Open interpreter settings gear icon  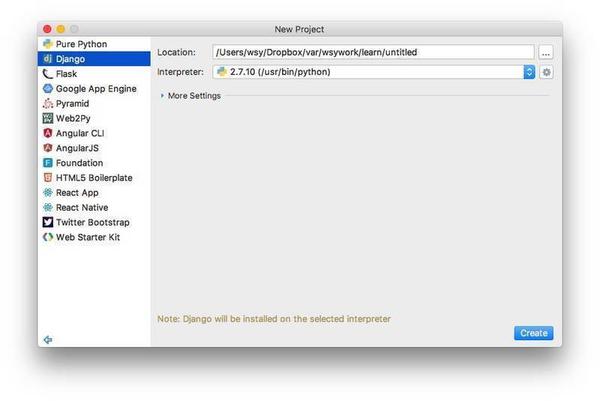[x=546, y=72]
